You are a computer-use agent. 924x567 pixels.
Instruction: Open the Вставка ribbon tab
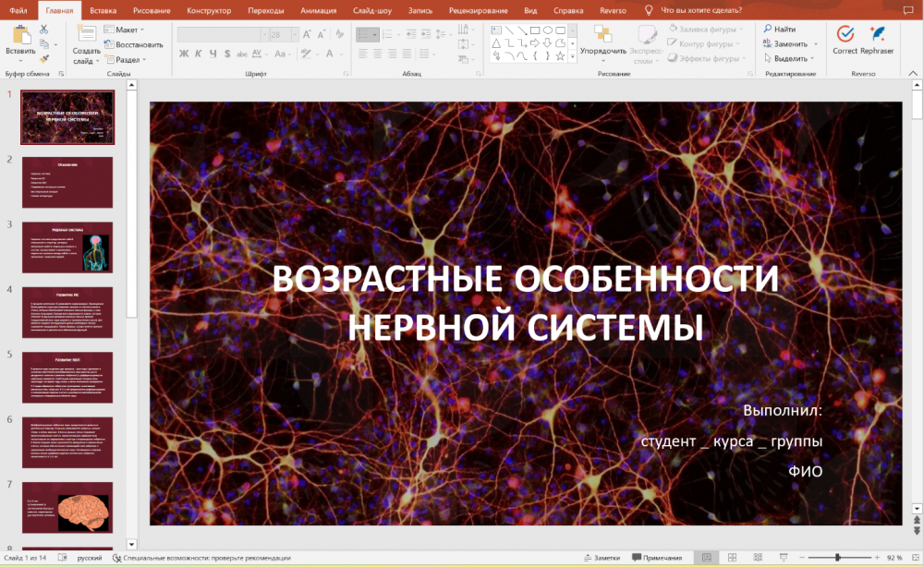[x=103, y=10]
